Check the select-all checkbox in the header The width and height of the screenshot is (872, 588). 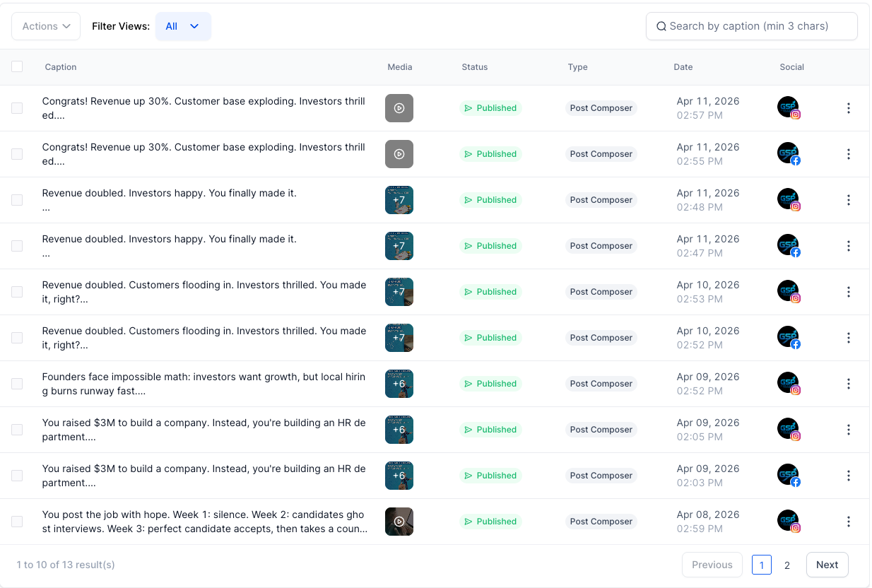tap(17, 66)
